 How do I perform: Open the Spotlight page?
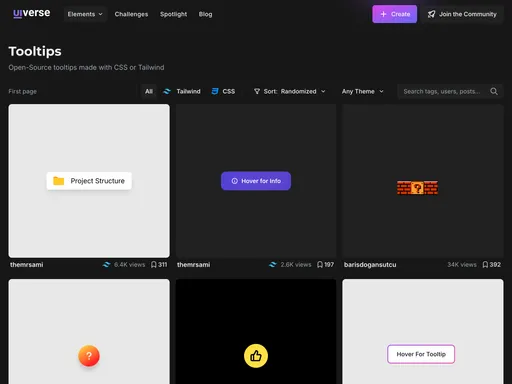[x=173, y=14]
